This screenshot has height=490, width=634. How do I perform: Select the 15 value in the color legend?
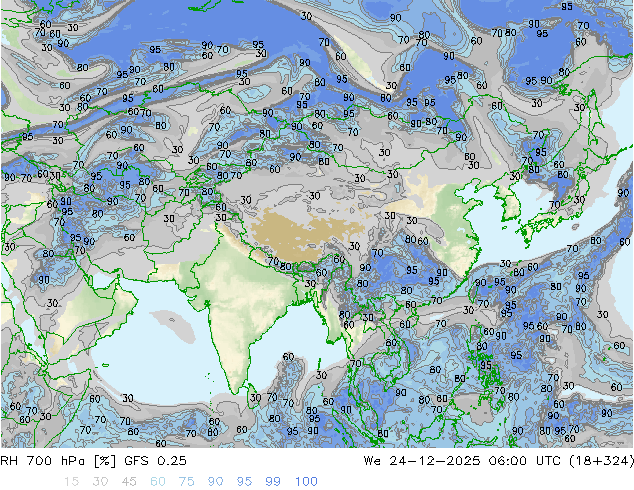tap(71, 482)
